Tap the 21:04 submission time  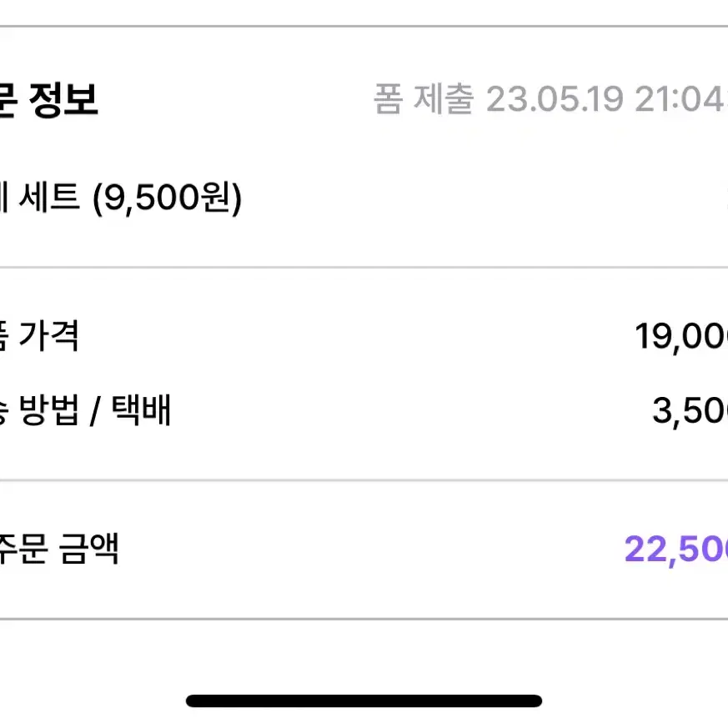tap(680, 99)
